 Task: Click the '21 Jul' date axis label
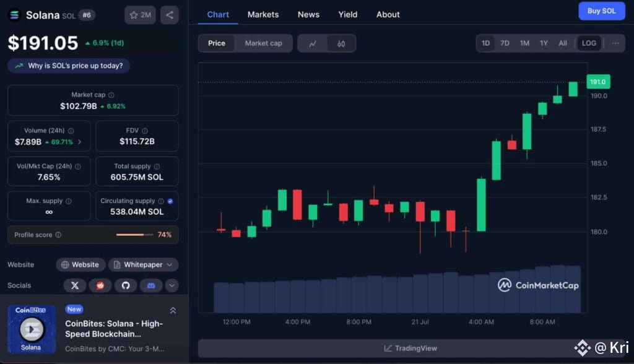[x=420, y=322]
